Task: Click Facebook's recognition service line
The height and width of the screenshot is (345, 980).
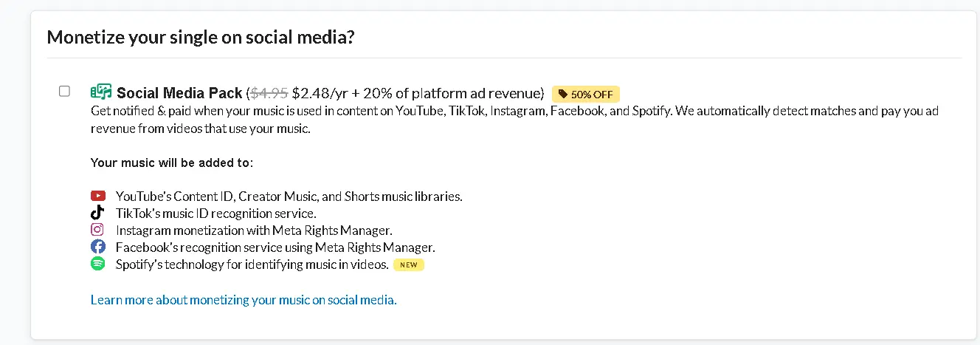Action: [x=275, y=247]
